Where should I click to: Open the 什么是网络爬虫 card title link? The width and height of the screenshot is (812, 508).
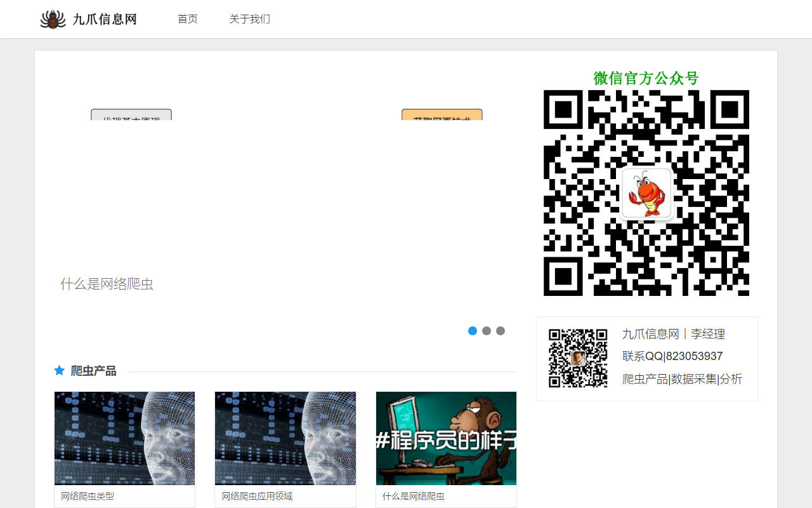pos(414,497)
